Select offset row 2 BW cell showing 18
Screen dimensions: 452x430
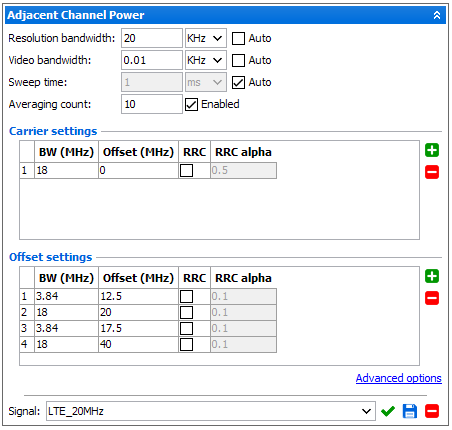tap(67, 312)
